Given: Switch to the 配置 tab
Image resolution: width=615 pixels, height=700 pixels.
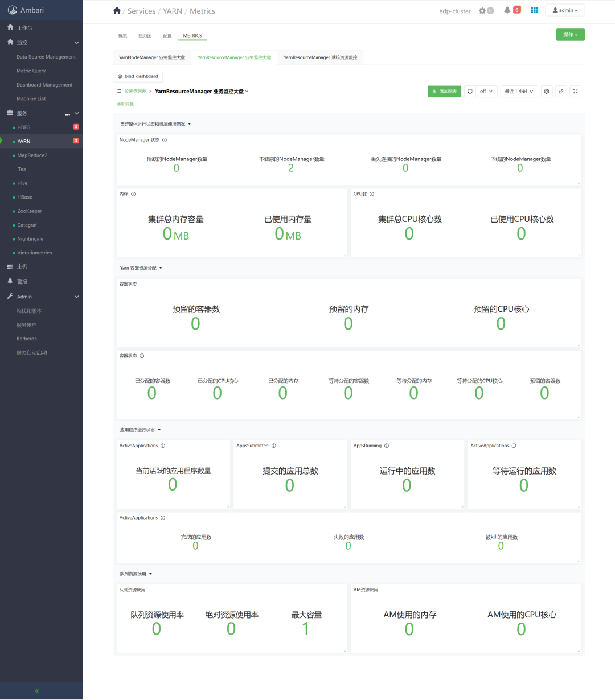Looking at the screenshot, I should (167, 36).
